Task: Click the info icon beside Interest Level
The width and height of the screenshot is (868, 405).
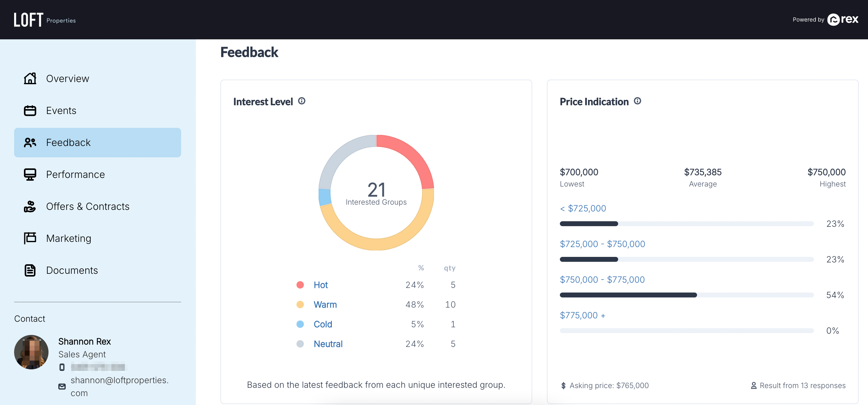Action: pyautogui.click(x=302, y=101)
